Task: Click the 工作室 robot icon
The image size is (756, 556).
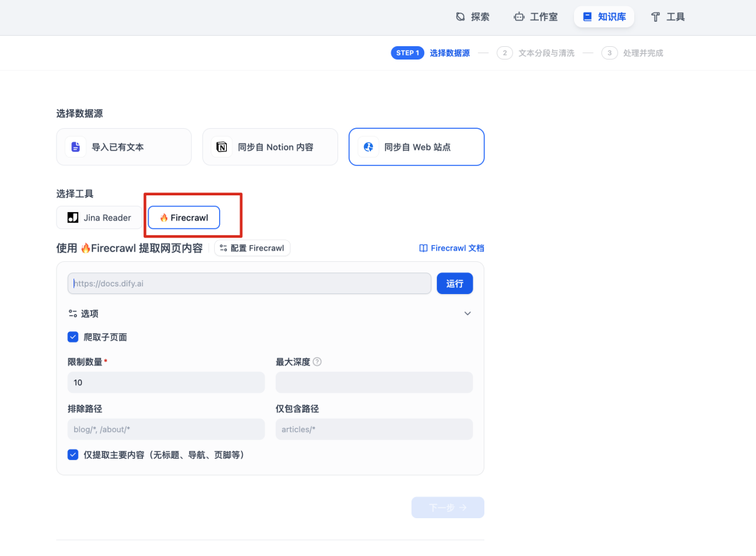Action: (x=519, y=17)
